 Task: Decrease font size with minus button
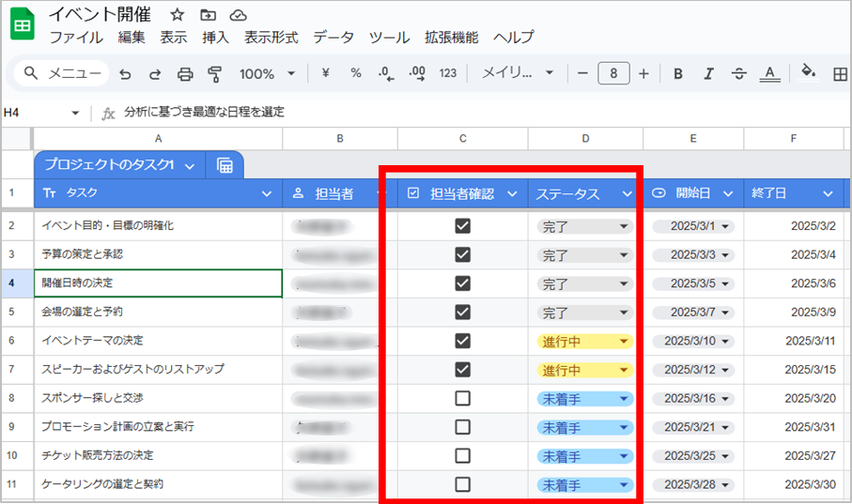[582, 73]
